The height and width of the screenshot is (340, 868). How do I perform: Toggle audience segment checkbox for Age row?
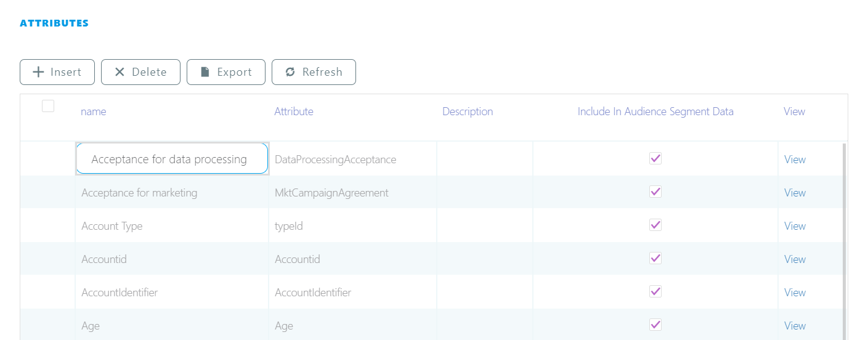655,325
